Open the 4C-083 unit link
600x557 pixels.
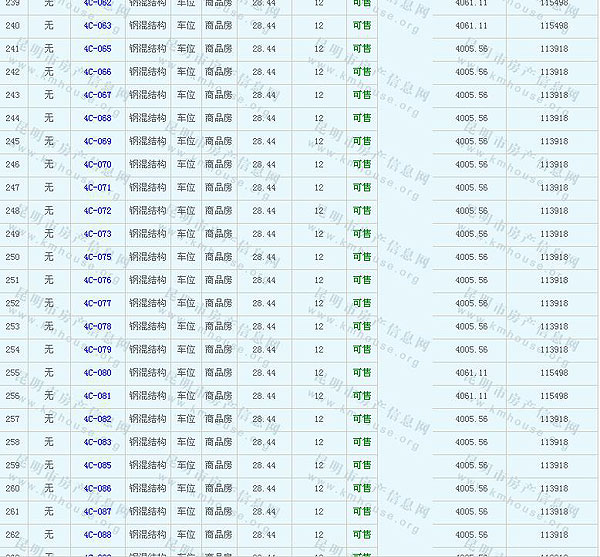tap(97, 442)
